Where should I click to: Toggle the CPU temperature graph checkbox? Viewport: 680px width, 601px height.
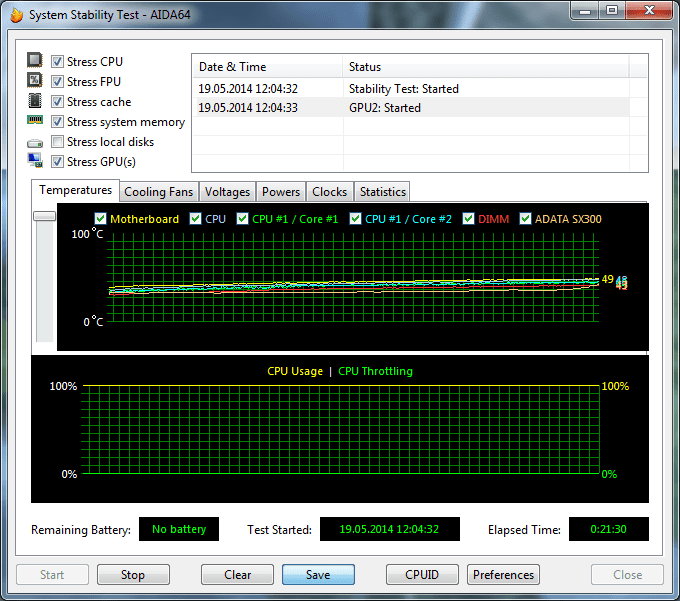tap(196, 219)
